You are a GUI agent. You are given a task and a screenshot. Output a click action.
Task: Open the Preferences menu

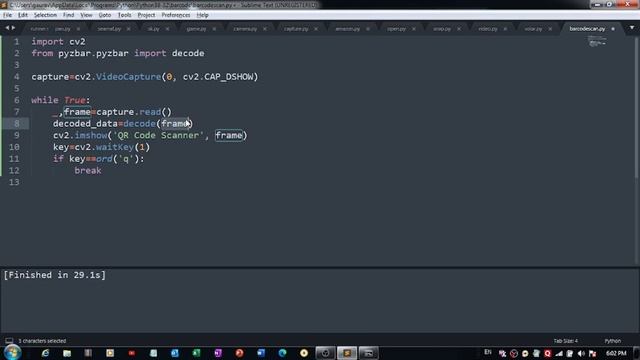tap(176, 15)
